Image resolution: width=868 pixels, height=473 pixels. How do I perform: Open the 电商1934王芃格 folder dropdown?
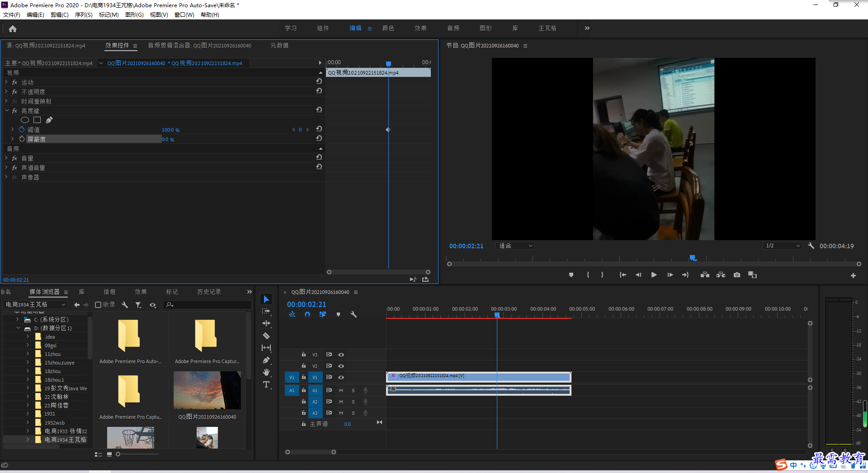[35, 304]
